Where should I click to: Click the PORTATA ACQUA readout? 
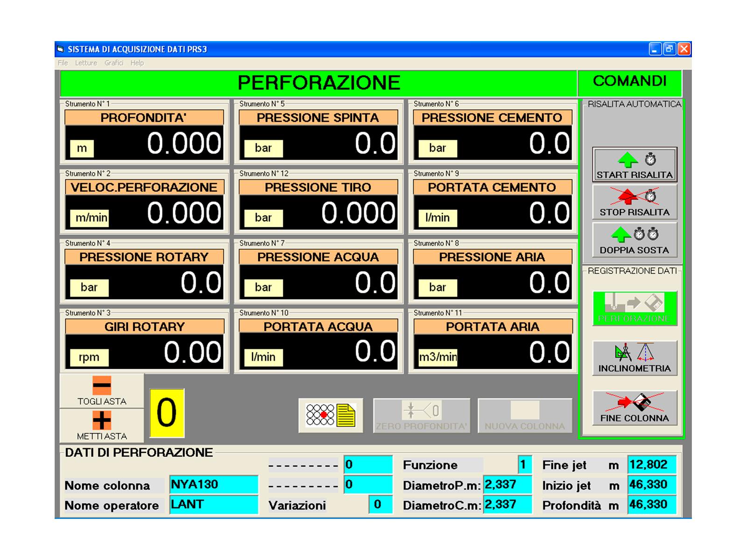click(x=318, y=351)
